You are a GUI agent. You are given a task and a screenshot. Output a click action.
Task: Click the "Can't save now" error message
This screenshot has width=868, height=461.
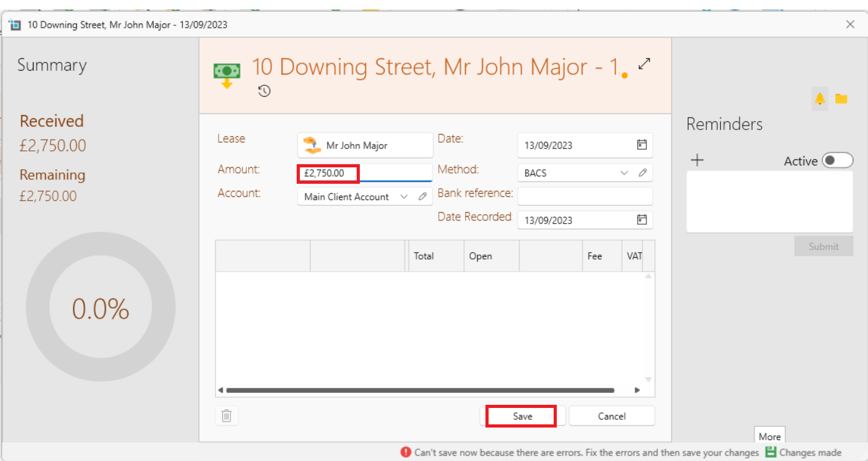[586, 452]
